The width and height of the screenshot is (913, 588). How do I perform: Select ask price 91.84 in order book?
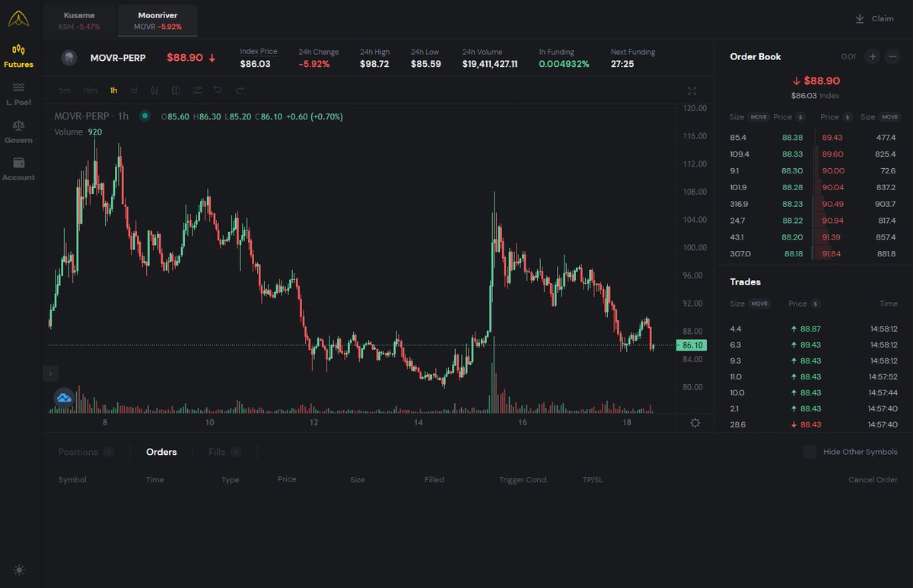833,253
